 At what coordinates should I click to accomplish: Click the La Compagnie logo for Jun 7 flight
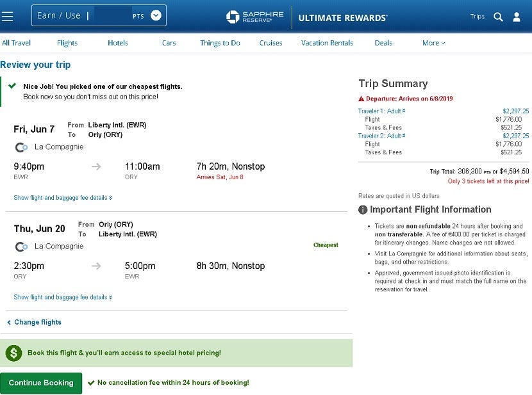[21, 147]
